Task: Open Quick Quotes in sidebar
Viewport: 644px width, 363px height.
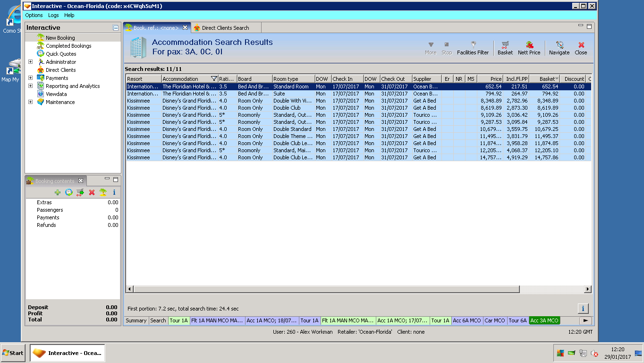Action: 61,54
